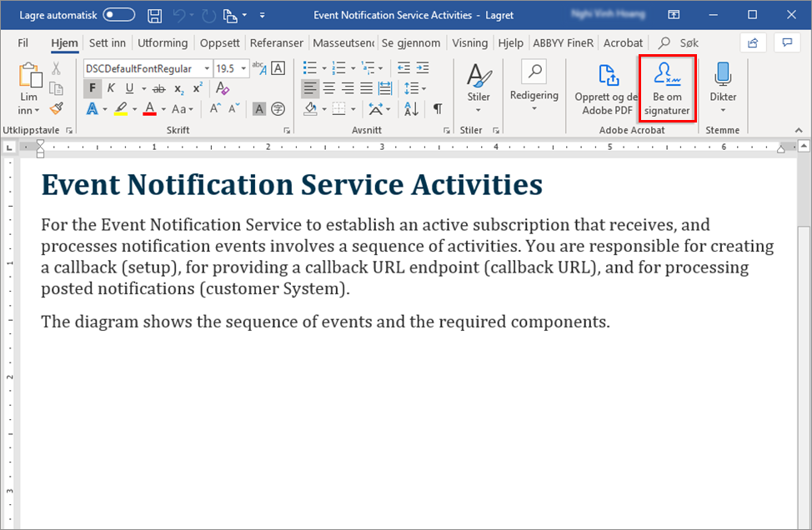This screenshot has height=530, width=812.
Task: Click the Increase font size icon
Action: (x=215, y=108)
